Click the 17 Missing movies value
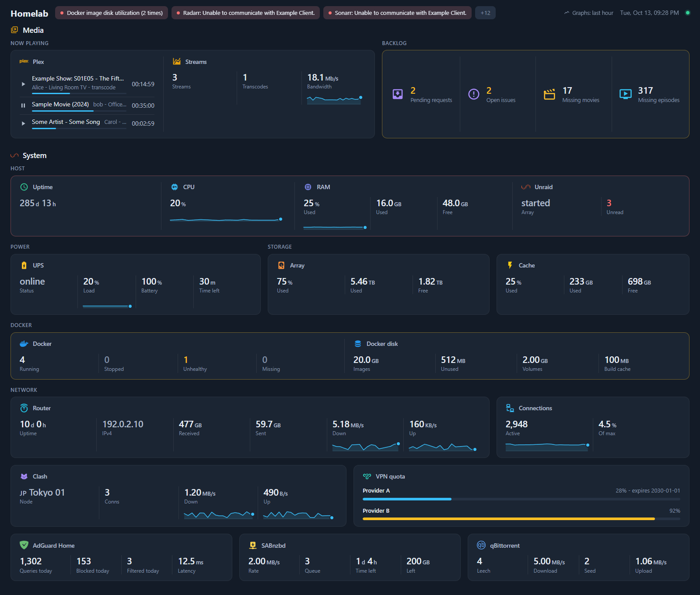Screen dimensions: 700x595 pos(567,90)
